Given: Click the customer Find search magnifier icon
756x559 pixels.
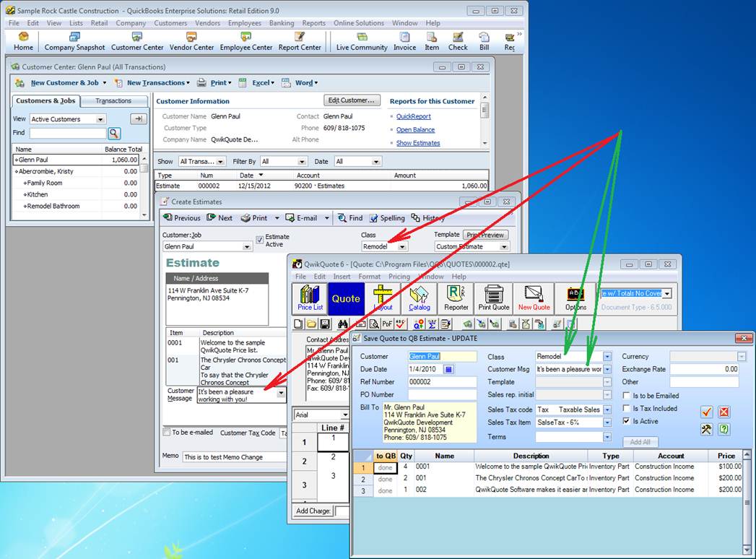Looking at the screenshot, I should (114, 133).
